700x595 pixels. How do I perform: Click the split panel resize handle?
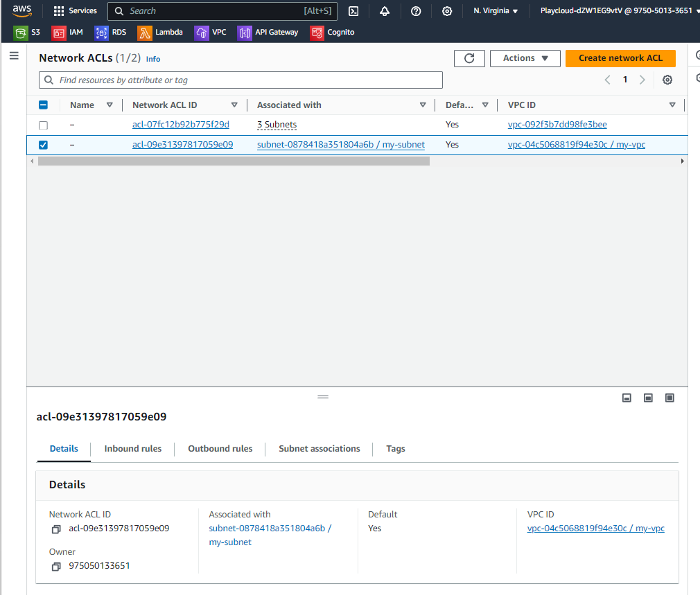pyautogui.click(x=323, y=397)
